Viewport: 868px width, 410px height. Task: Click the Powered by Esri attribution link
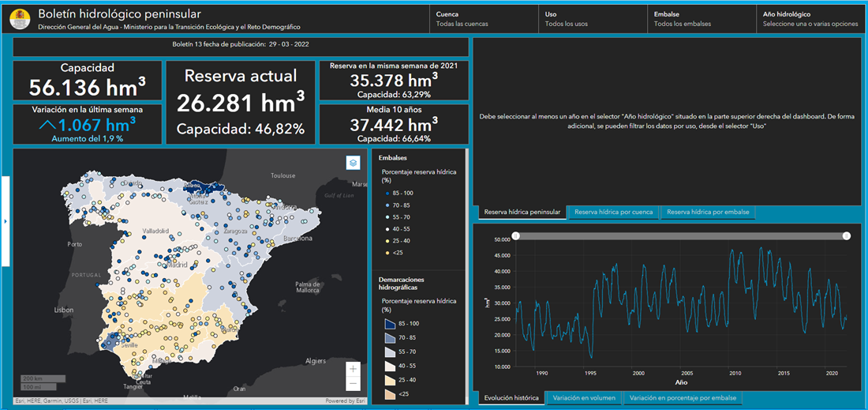point(346,401)
